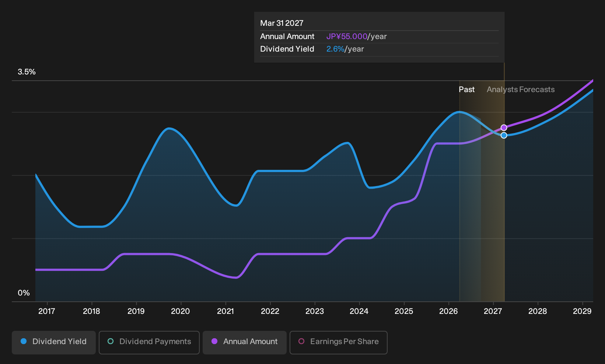Click the teal Dividend Payments legend circle
The image size is (605, 364).
click(111, 341)
